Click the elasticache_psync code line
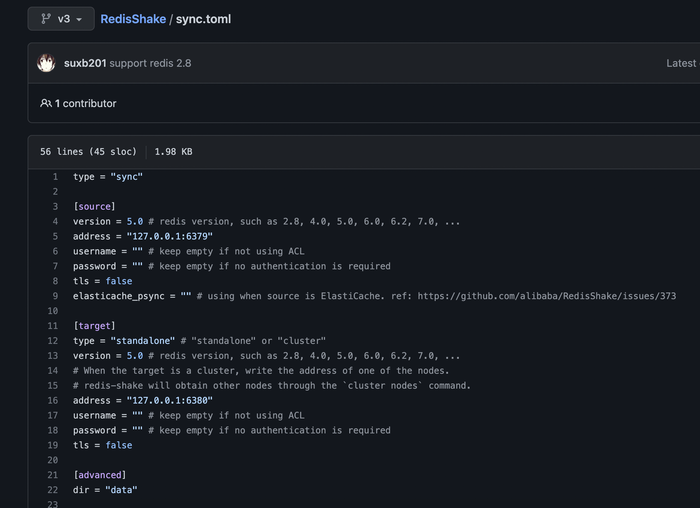 (375, 296)
